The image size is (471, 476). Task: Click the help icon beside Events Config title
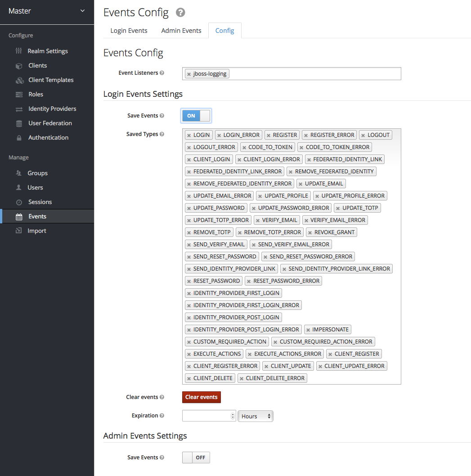[x=180, y=13]
